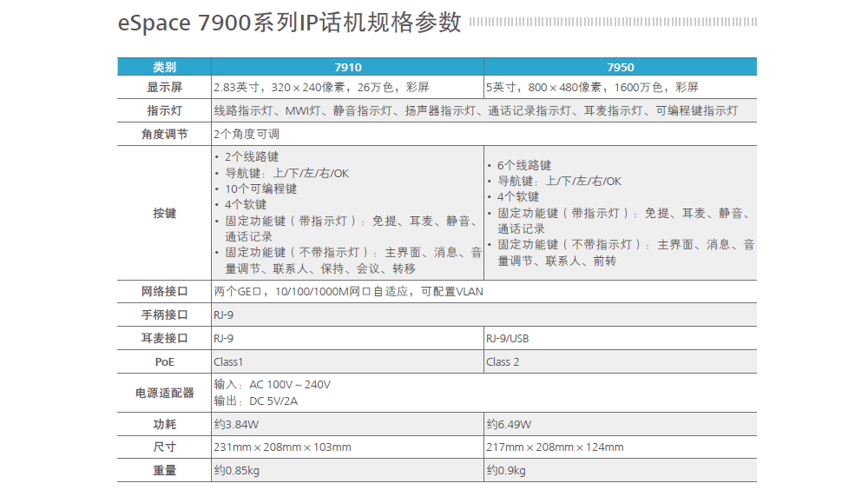
Task: Click the 尺寸 row label
Action: (164, 447)
